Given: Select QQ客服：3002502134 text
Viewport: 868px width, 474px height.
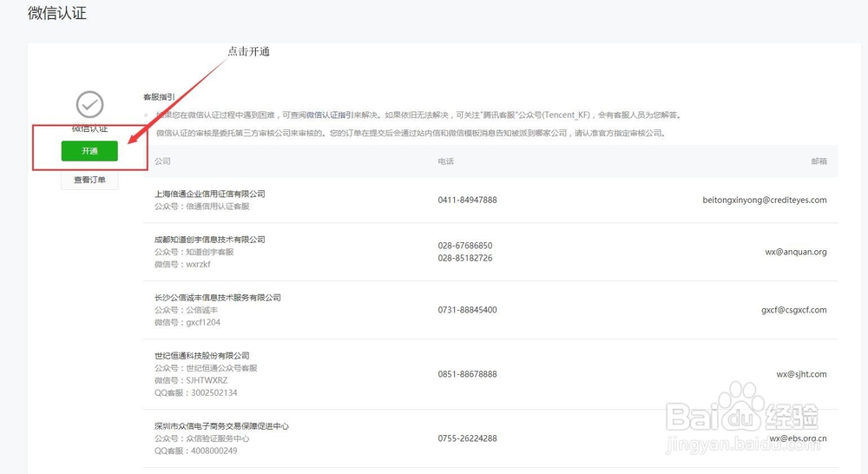Looking at the screenshot, I should (x=196, y=392).
